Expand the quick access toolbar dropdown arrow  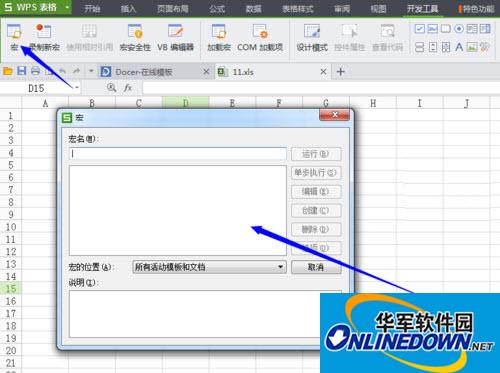coord(91,71)
